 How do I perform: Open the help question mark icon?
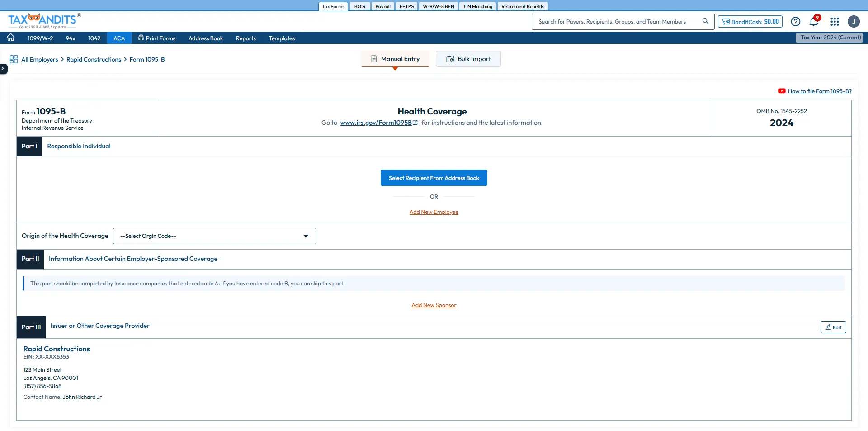pos(796,22)
